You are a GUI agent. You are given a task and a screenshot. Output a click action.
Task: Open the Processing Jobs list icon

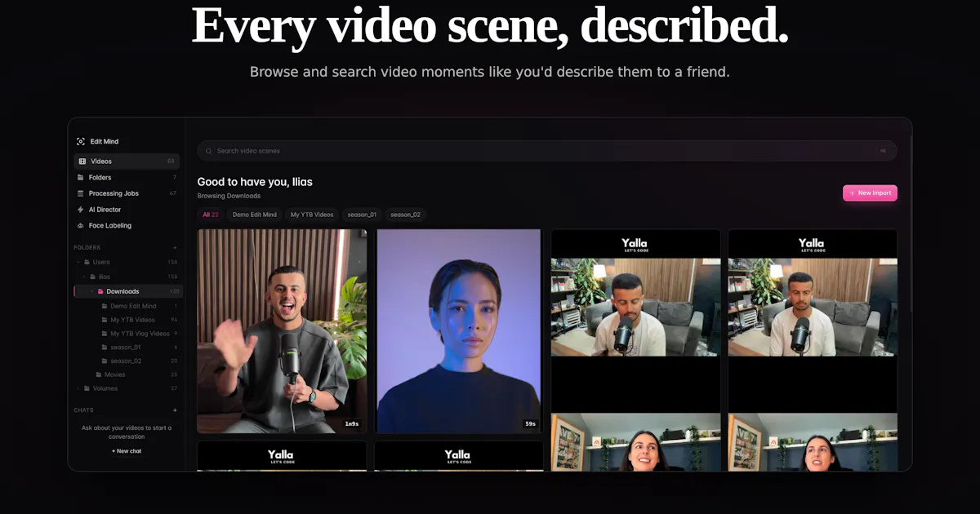(x=80, y=193)
